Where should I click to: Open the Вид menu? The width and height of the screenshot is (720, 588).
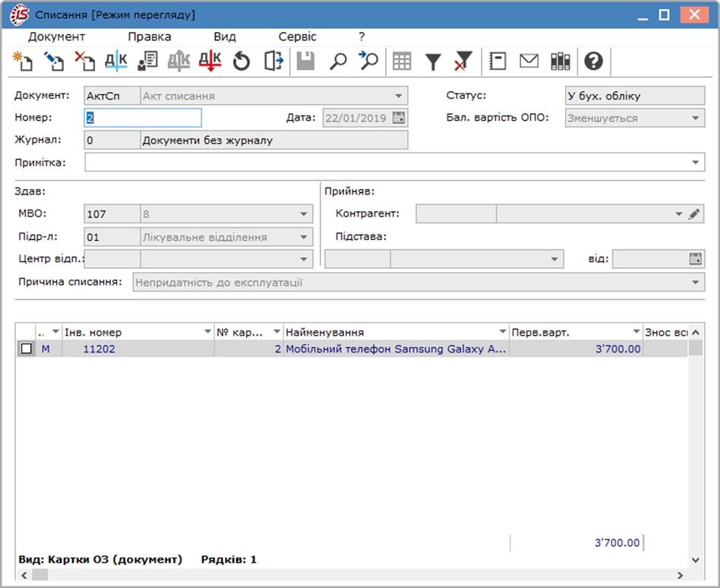pos(225,36)
